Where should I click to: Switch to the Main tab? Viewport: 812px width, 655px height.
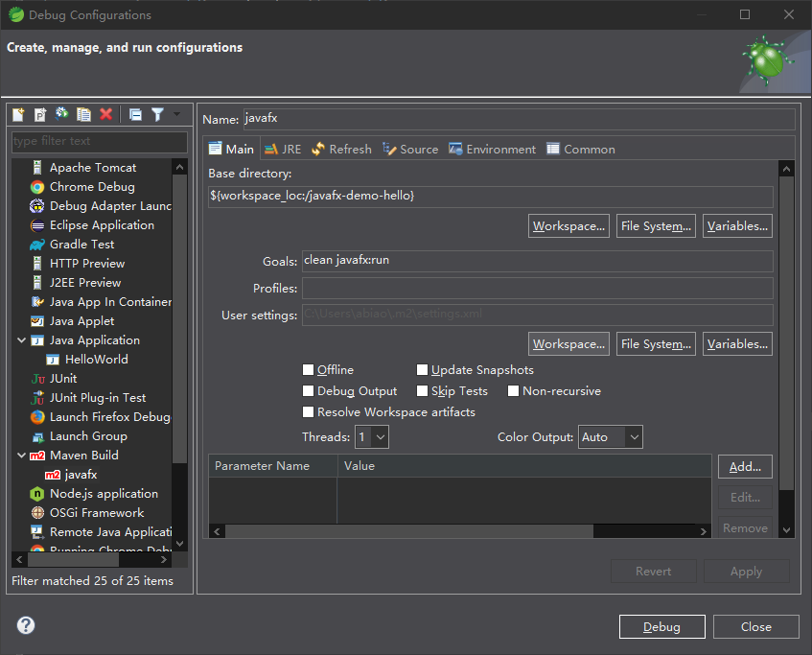coord(231,150)
